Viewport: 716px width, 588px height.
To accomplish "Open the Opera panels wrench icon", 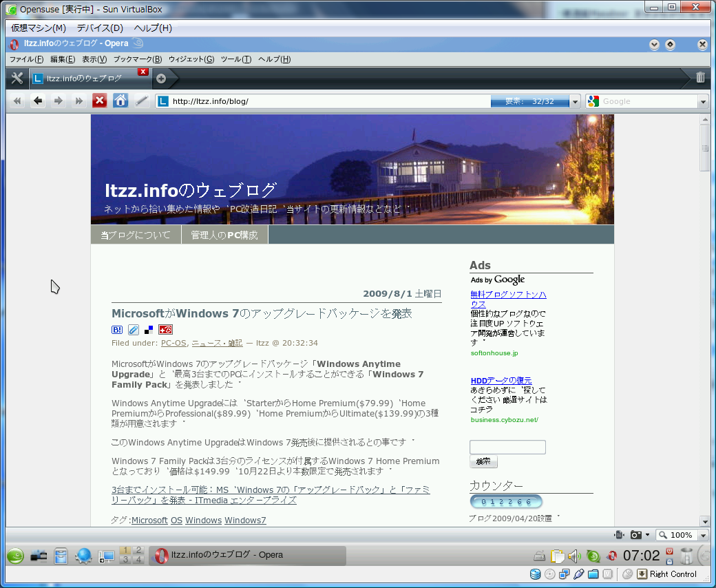I will (17, 78).
